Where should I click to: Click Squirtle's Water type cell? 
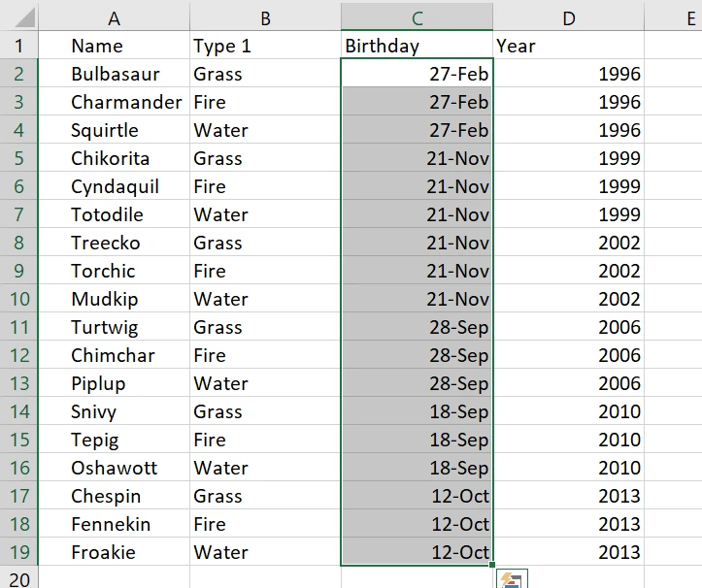265,130
